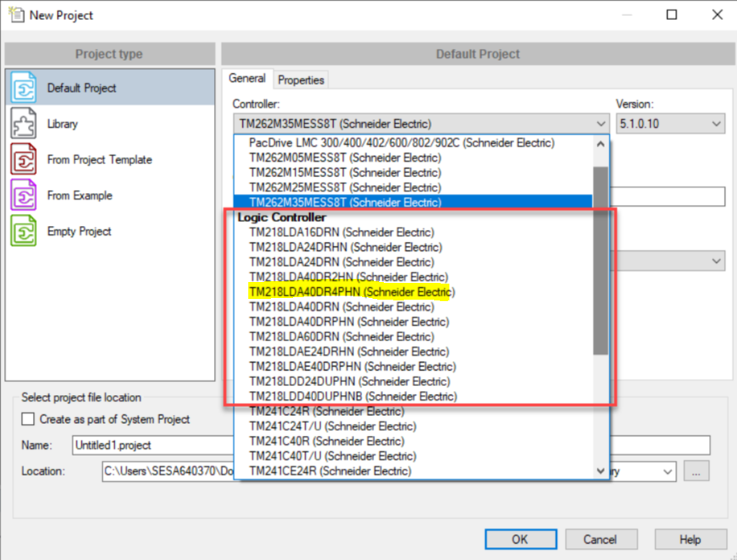Select TM262M25MESS8T in the list
737x560 pixels.
tap(413, 187)
